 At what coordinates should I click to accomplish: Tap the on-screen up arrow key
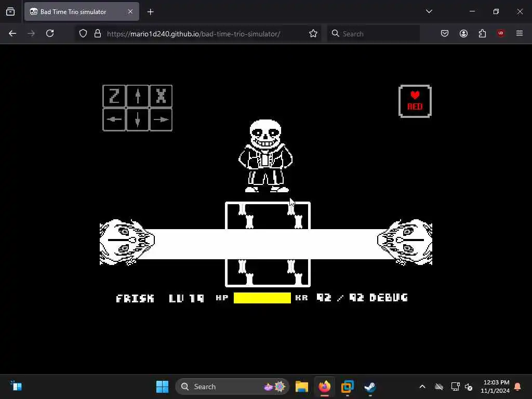pos(137,96)
